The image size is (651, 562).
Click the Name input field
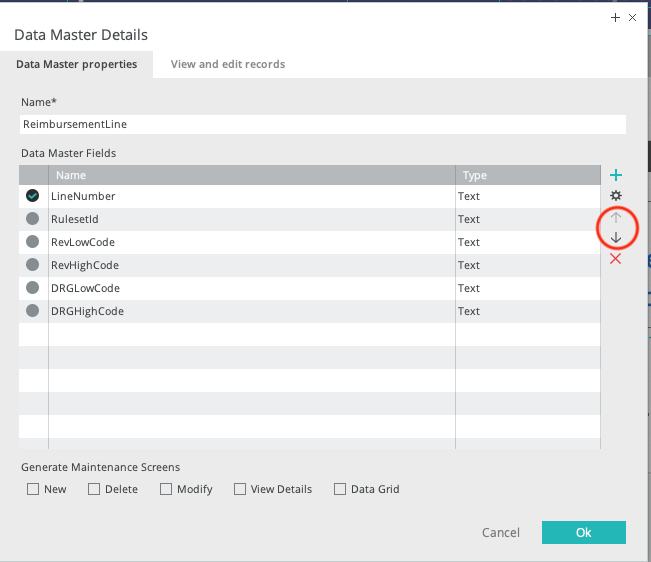(322, 124)
